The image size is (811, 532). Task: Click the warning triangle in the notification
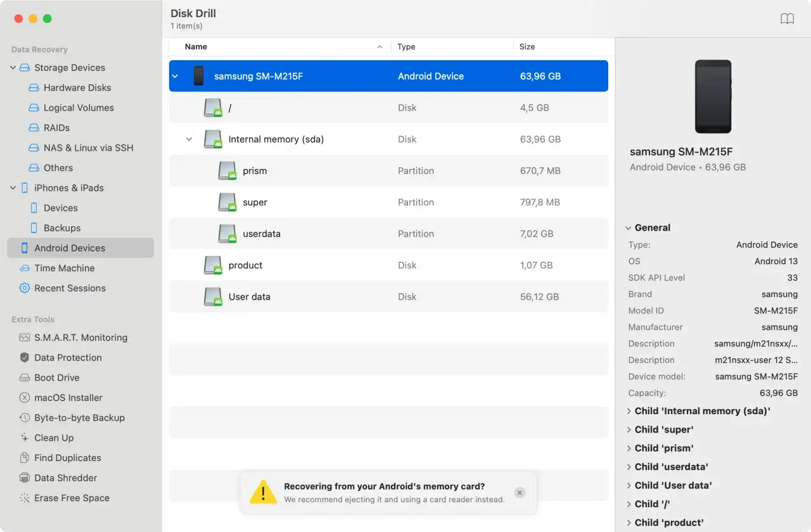click(x=263, y=491)
